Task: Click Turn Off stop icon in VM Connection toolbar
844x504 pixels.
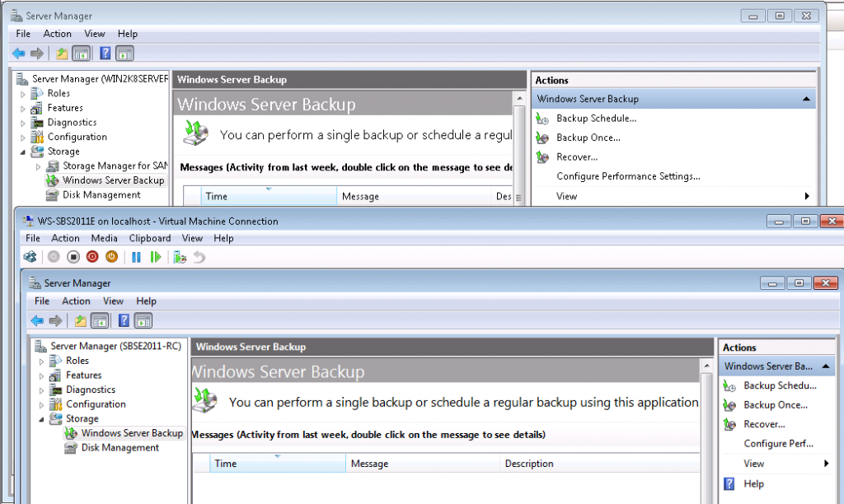Action: coord(73,257)
